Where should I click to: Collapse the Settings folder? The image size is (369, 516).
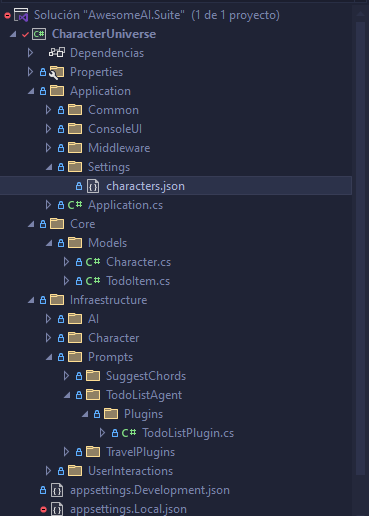[x=49, y=167]
